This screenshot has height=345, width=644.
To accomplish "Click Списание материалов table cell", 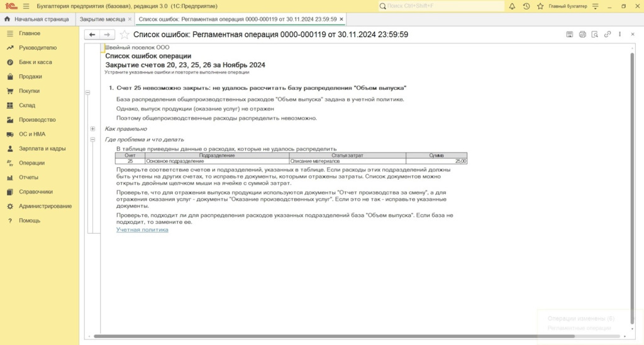I will (x=347, y=162).
